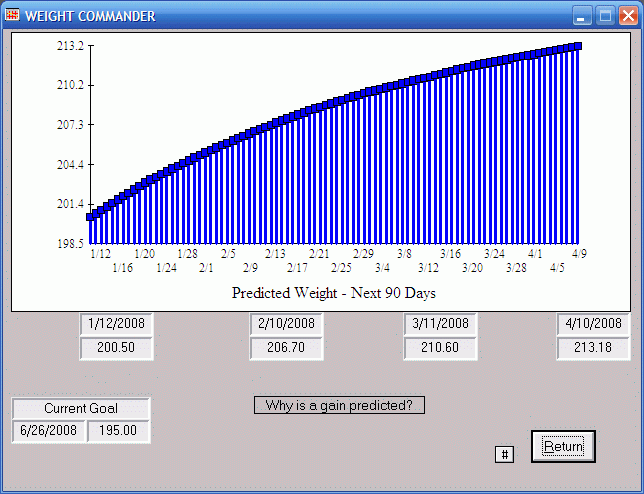This screenshot has height=494, width=644.
Task: Click the Return button
Action: click(x=563, y=446)
